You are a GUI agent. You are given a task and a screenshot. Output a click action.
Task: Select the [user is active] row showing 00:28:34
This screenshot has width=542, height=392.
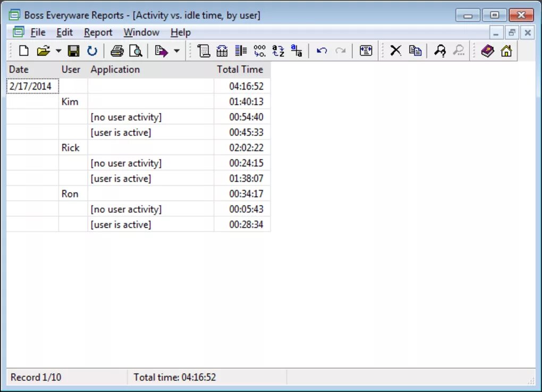(x=138, y=224)
